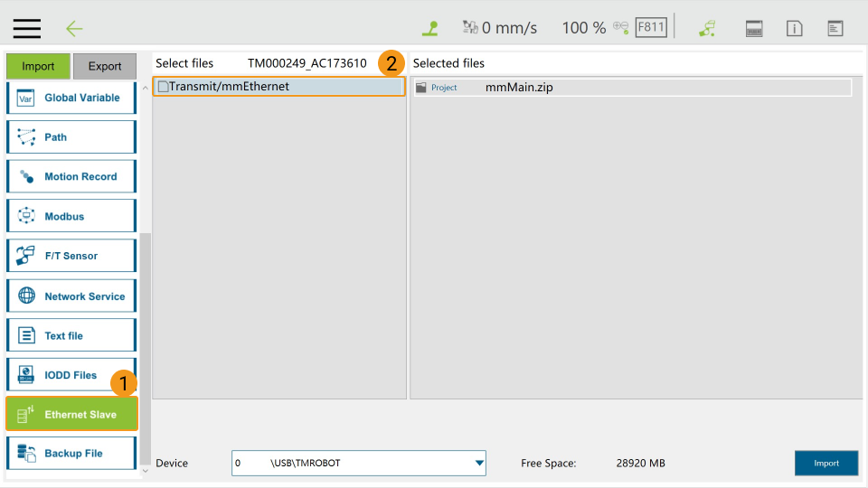The image size is (868, 488).
Task: Switch to the Export tab
Action: [x=105, y=66]
